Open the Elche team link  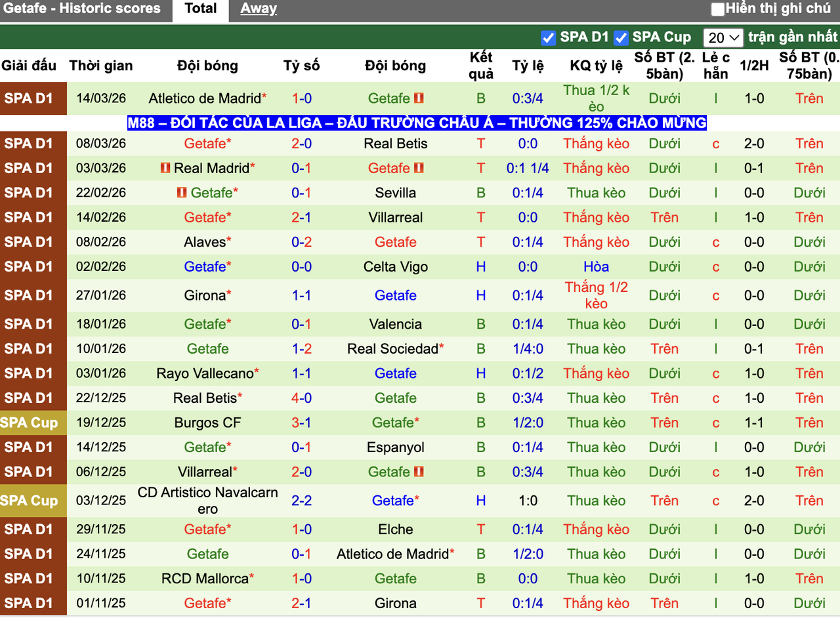tap(396, 529)
